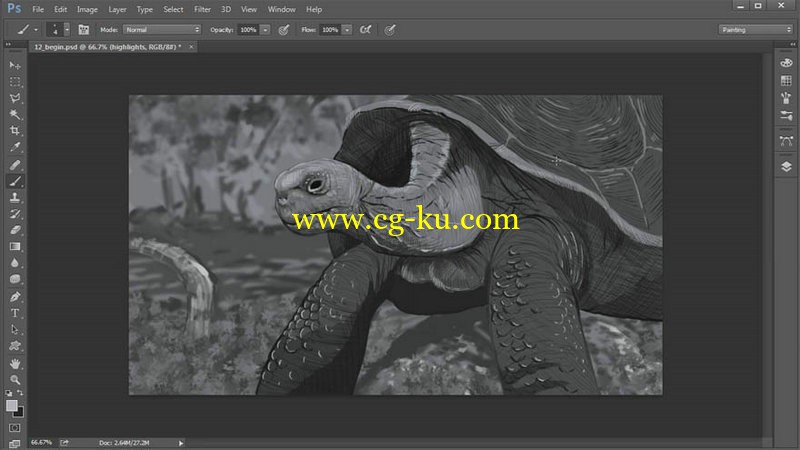This screenshot has height=450, width=800.
Task: Click the 66.67% zoom level field
Action: tap(41, 442)
